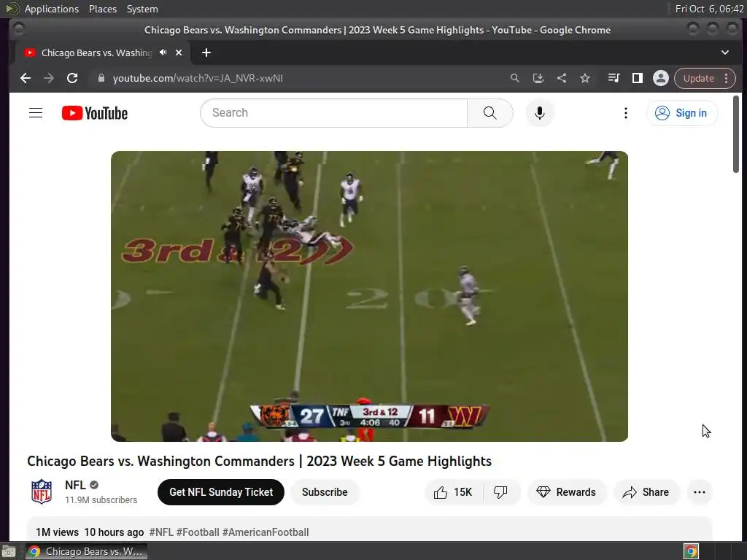Open the Places menu
Image resolution: width=747 pixels, height=560 pixels.
pos(102,9)
